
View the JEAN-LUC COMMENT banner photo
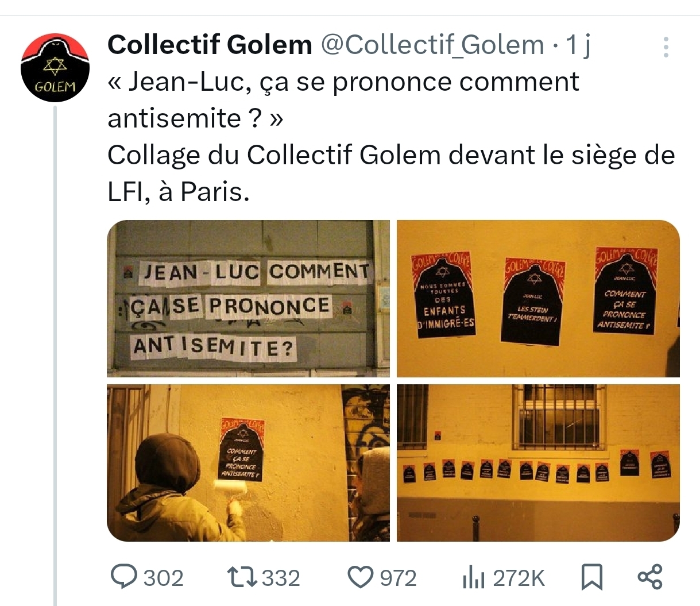pos(248,299)
